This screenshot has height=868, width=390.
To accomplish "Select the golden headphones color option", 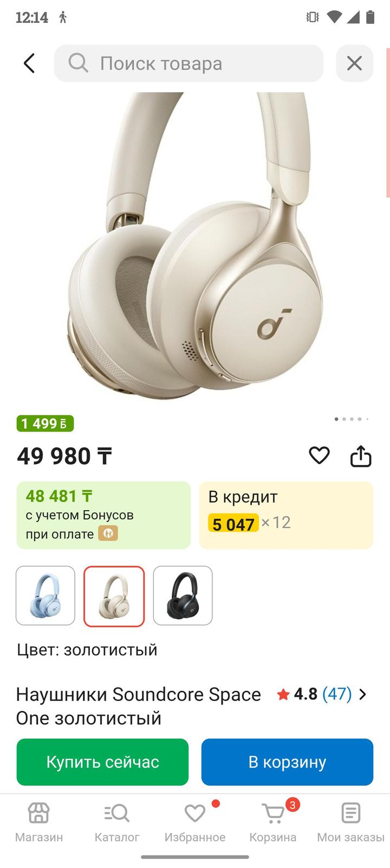I will click(x=114, y=596).
